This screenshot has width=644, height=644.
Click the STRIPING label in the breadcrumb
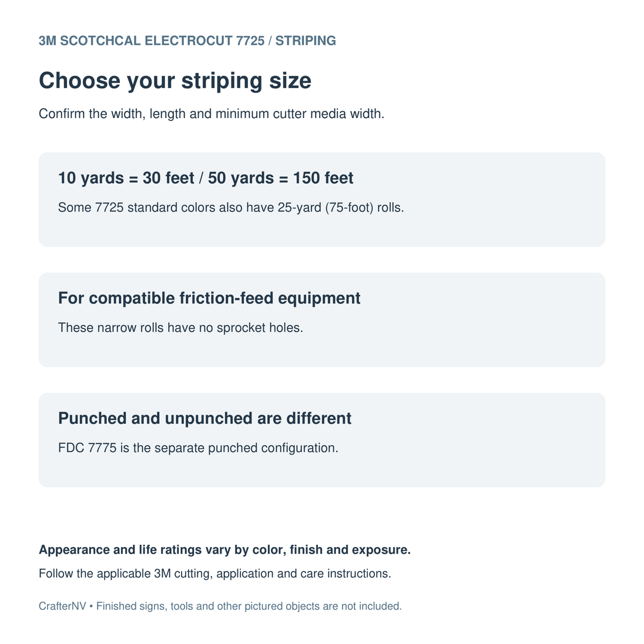click(x=306, y=41)
